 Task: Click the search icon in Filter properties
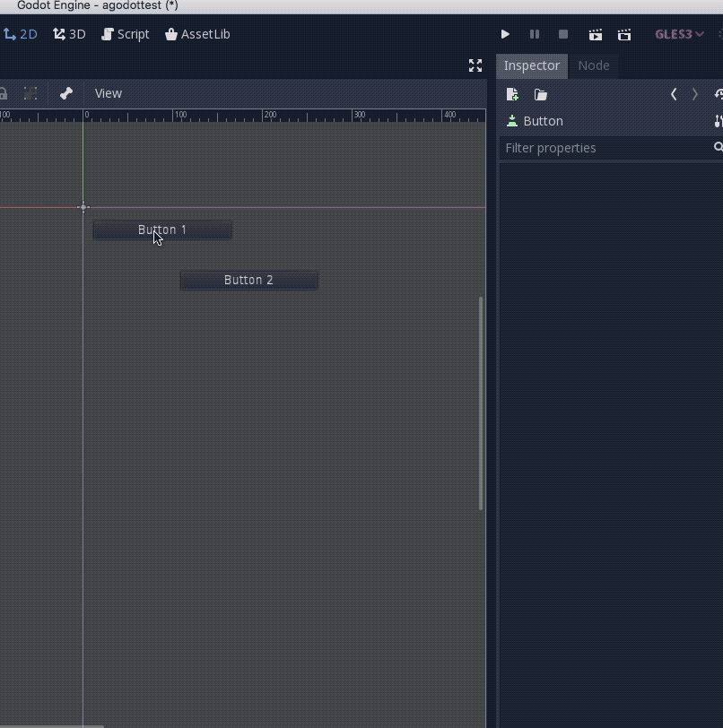point(716,148)
